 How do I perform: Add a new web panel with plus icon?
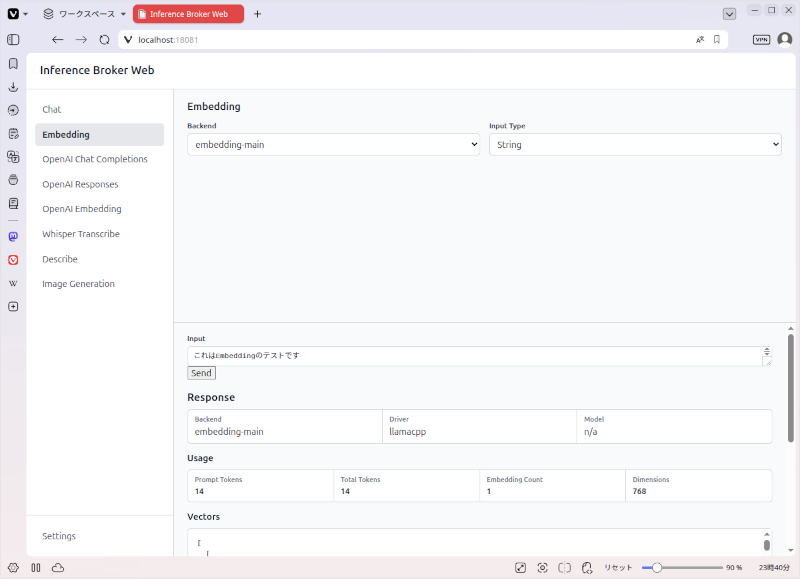click(x=13, y=307)
